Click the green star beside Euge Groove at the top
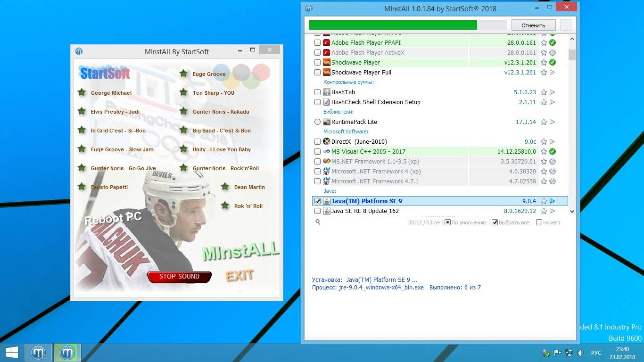 pyautogui.click(x=183, y=74)
